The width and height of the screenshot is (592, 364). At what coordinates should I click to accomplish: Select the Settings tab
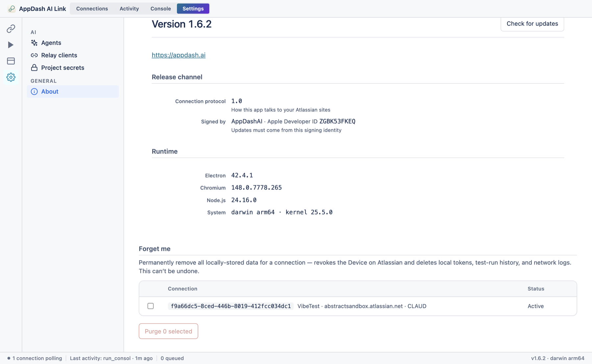point(193,9)
